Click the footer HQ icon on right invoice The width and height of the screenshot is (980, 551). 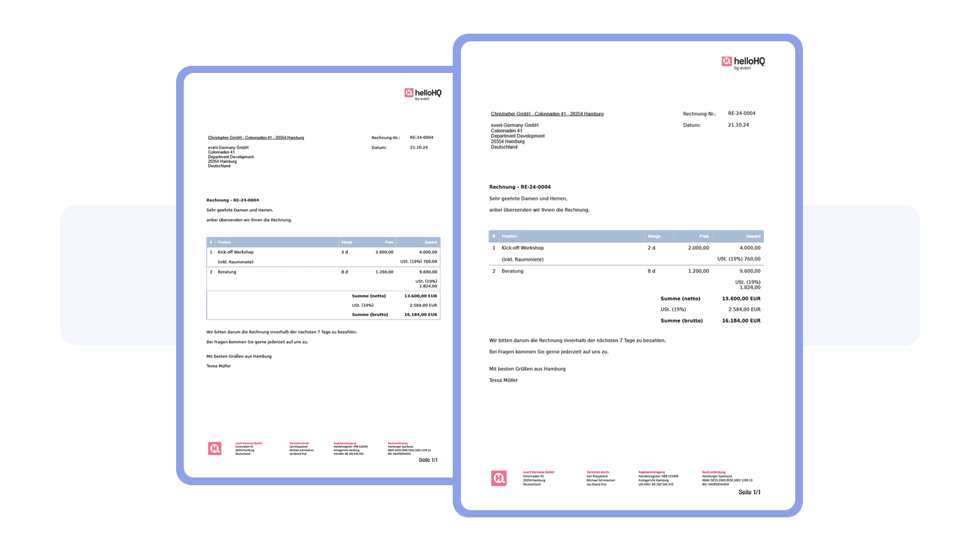[x=499, y=478]
